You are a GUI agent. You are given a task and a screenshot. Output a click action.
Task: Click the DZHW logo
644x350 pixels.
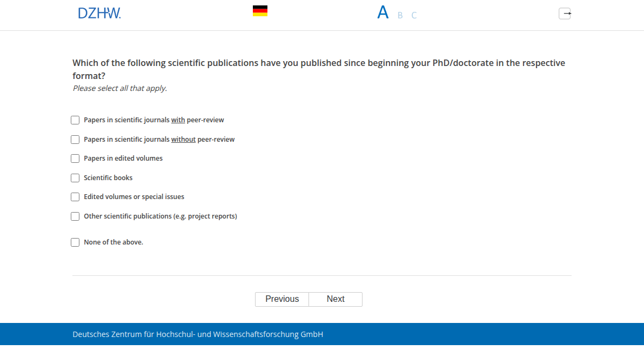[99, 13]
